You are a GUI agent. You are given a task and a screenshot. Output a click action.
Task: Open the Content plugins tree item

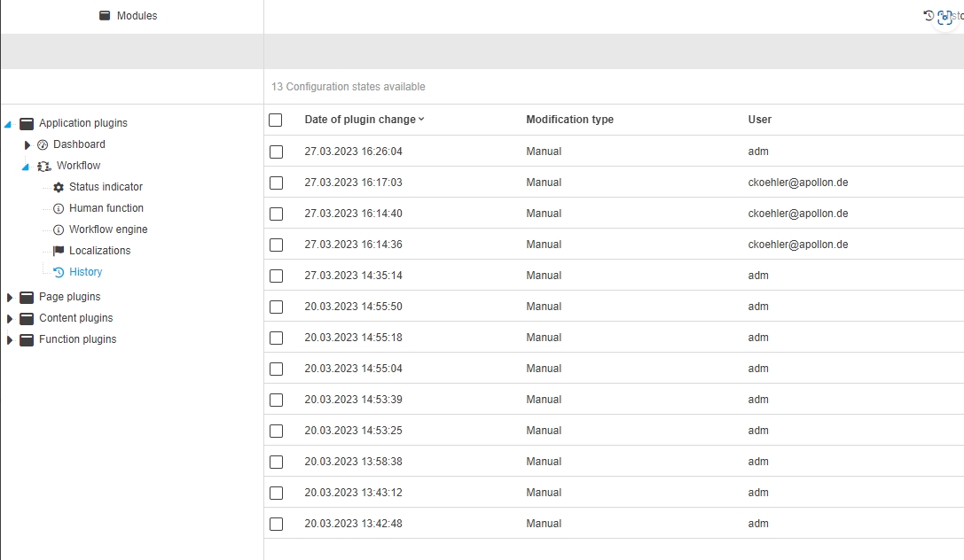(75, 318)
